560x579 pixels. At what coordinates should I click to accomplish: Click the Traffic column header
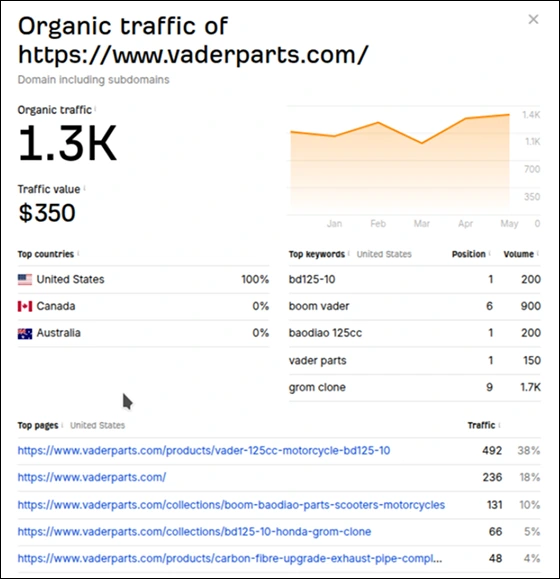pyautogui.click(x=481, y=425)
